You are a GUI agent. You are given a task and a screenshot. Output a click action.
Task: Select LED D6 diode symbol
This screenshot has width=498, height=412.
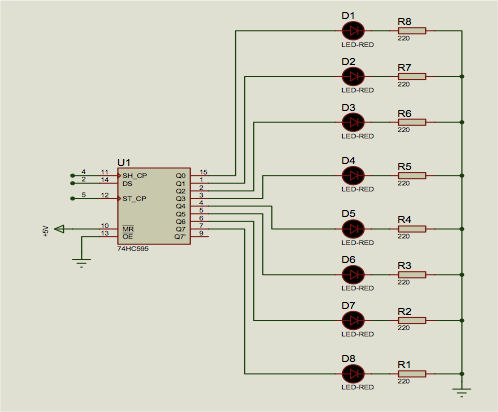click(x=353, y=275)
